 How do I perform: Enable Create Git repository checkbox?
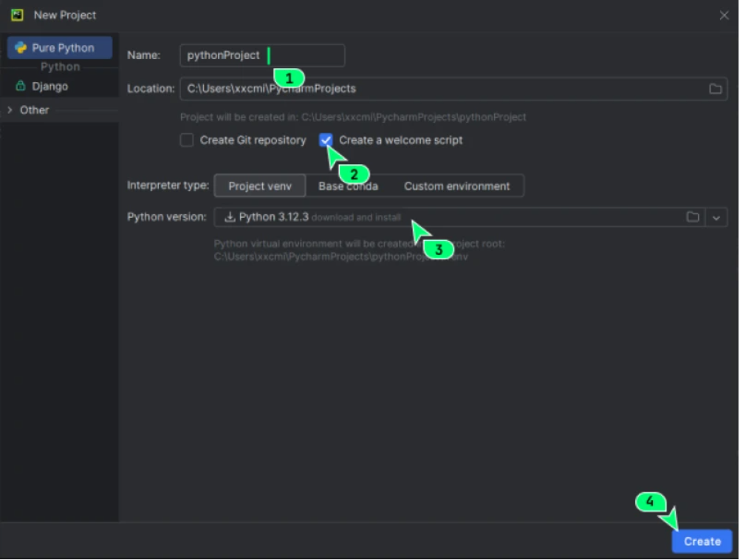187,140
